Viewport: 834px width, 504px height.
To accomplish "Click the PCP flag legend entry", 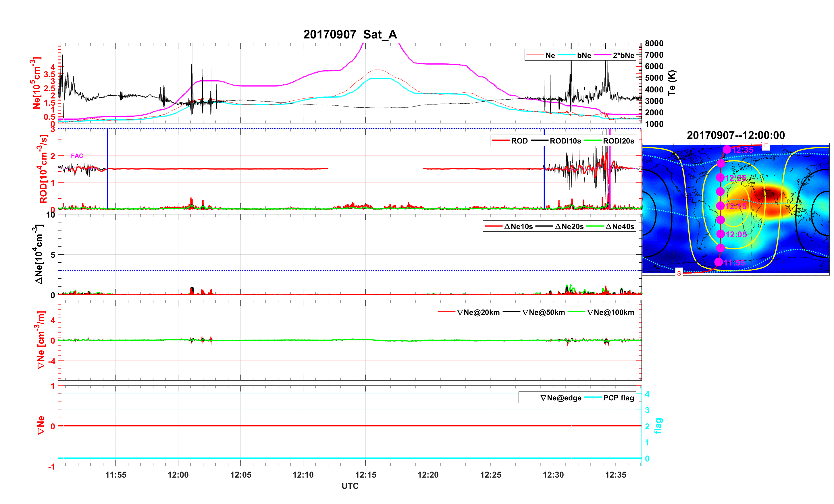I will click(x=619, y=398).
